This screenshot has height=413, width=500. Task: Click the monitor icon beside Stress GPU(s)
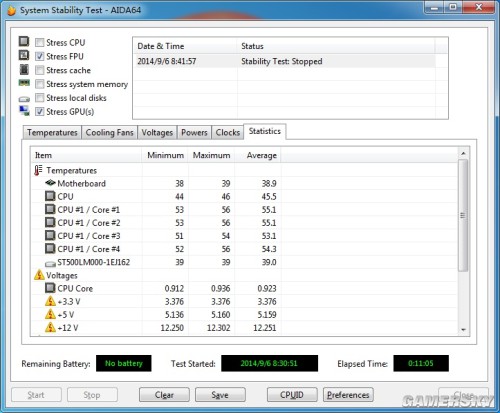click(24, 111)
